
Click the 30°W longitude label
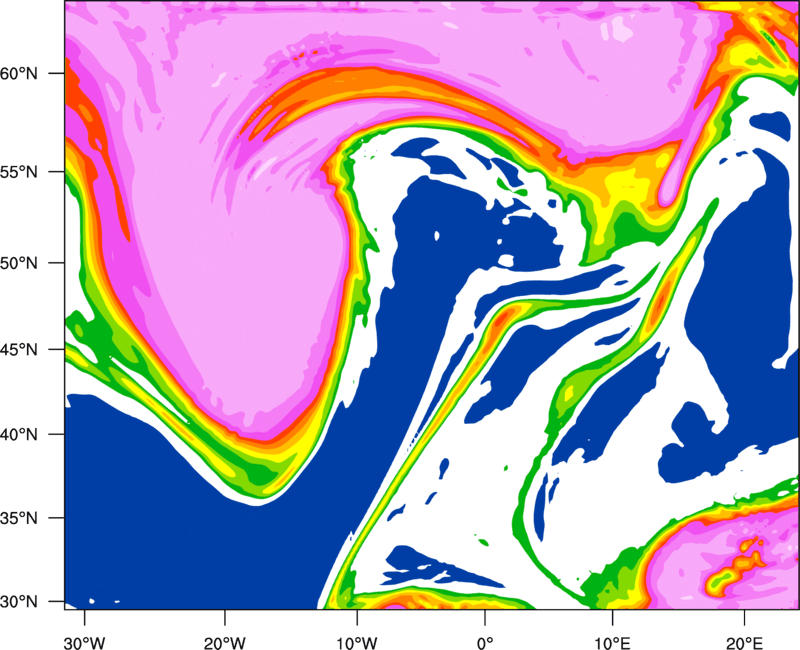tap(85, 643)
